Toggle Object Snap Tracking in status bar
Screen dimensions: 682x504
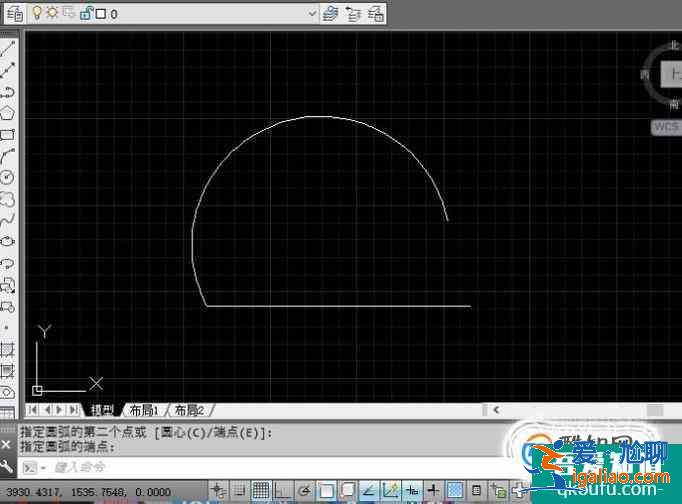pos(369,491)
